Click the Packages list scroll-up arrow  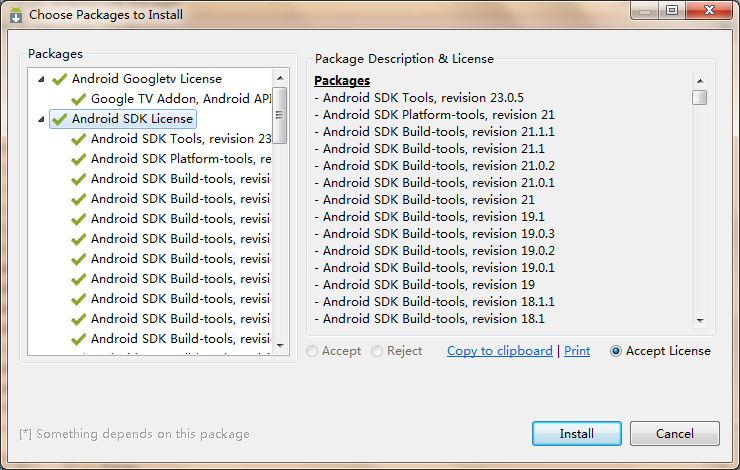tap(280, 78)
